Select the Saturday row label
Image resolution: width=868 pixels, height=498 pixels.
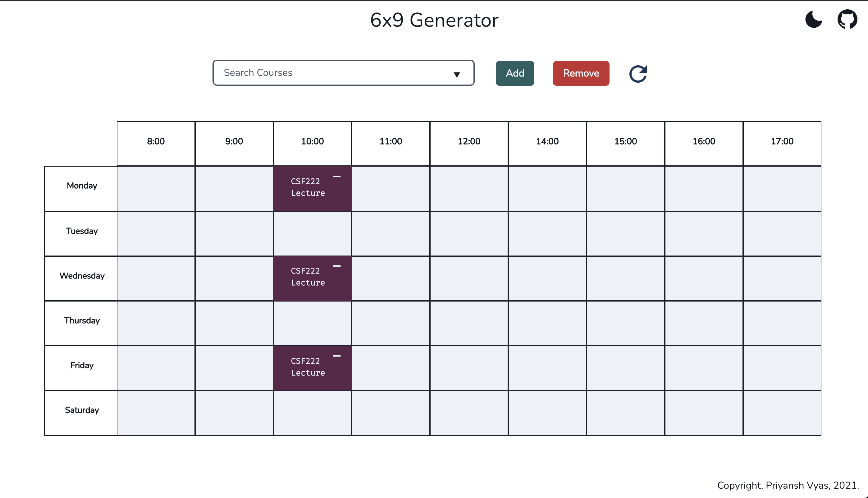[81, 410]
